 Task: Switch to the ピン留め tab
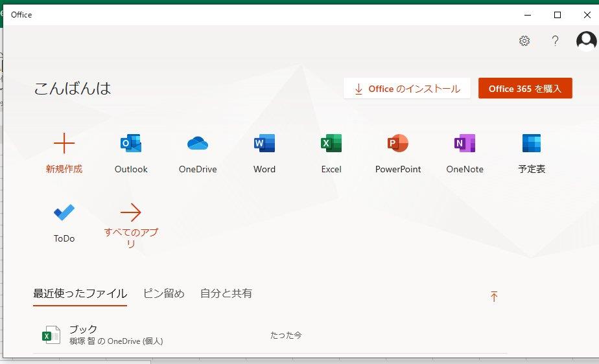(163, 293)
